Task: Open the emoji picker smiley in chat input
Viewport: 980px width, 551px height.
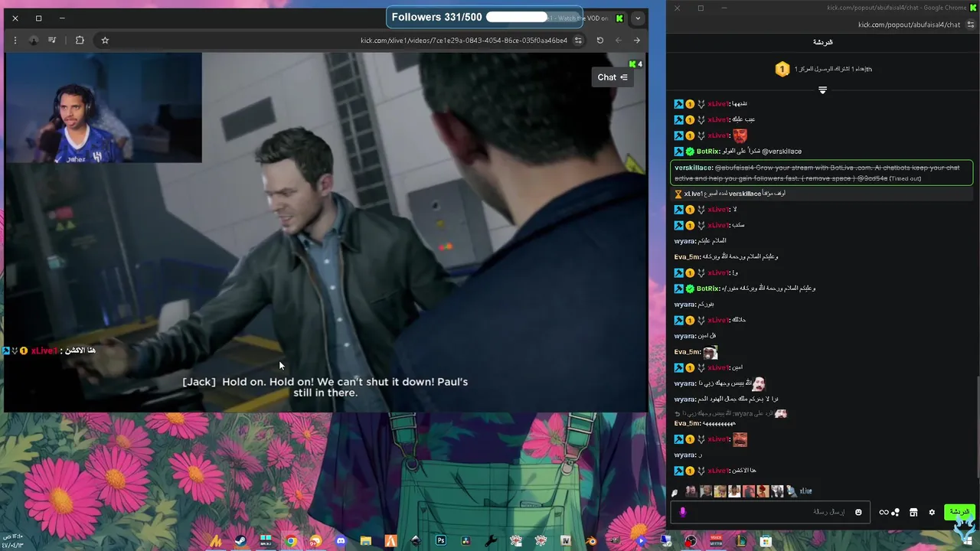Action: 858,512
